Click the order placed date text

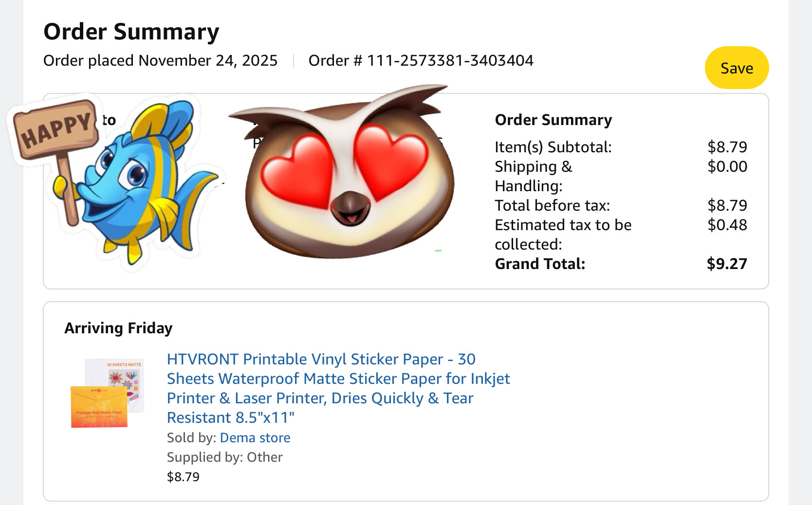point(160,60)
